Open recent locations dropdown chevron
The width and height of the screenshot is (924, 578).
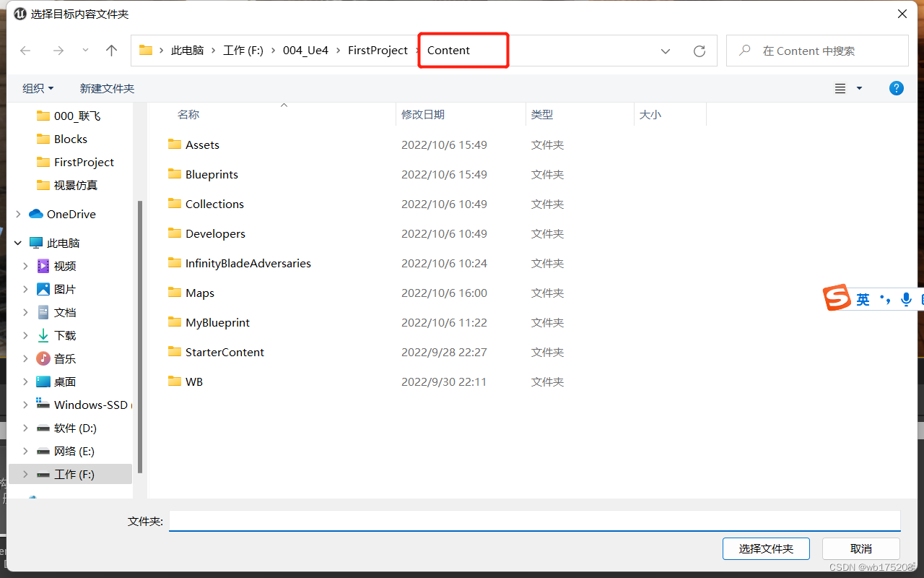(85, 51)
